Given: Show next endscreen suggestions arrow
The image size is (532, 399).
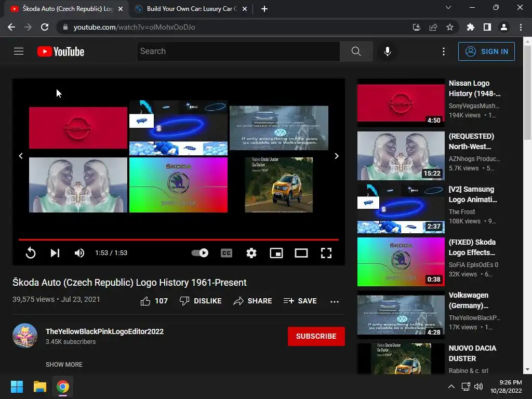Looking at the screenshot, I should 337,156.
